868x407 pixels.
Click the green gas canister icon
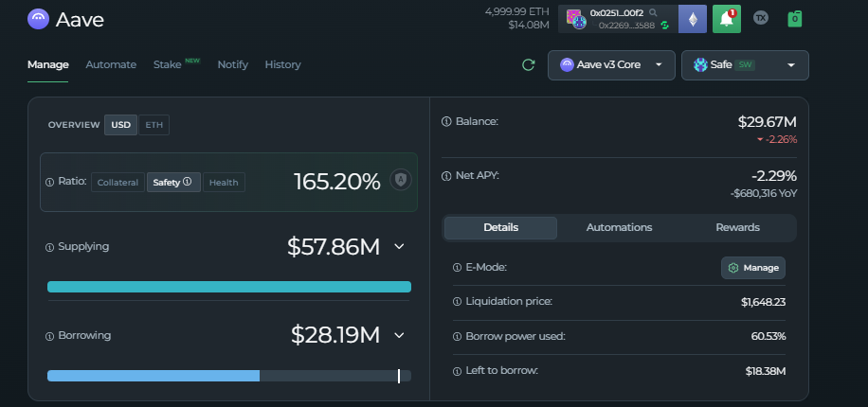(795, 18)
